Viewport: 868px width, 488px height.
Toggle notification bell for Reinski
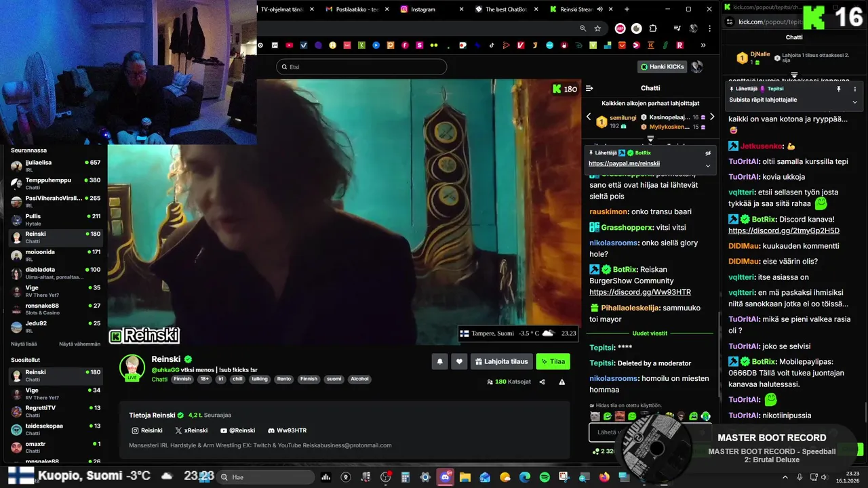pyautogui.click(x=439, y=361)
